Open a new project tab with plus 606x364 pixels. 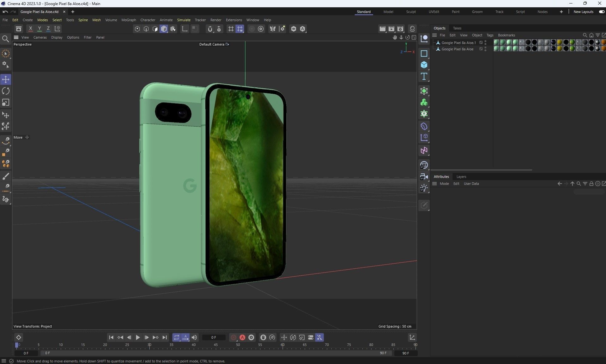(x=72, y=12)
